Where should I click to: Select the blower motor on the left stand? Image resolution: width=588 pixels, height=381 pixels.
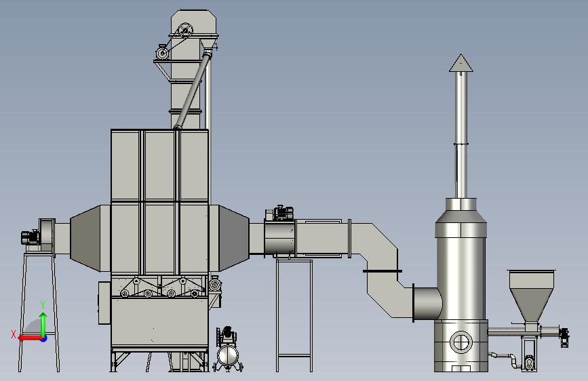pos(31,237)
